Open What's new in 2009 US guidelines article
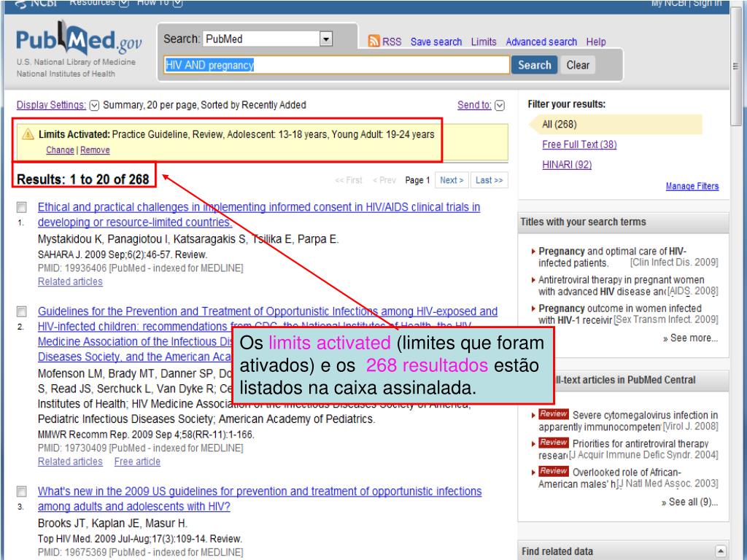Image resolution: width=747 pixels, height=560 pixels. point(260,499)
